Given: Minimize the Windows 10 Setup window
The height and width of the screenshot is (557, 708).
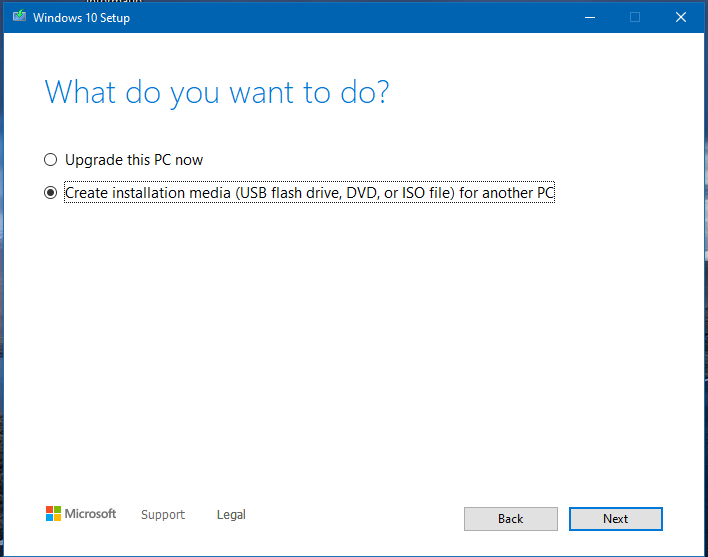Looking at the screenshot, I should click(590, 17).
